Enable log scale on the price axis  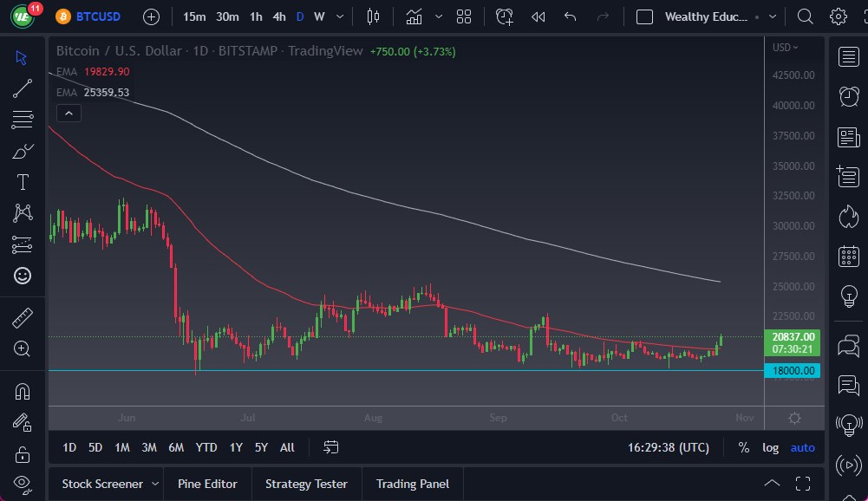click(770, 447)
